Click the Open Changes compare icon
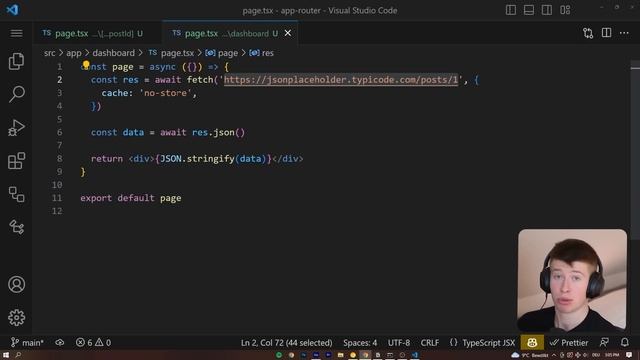640x360 pixels. [588, 33]
